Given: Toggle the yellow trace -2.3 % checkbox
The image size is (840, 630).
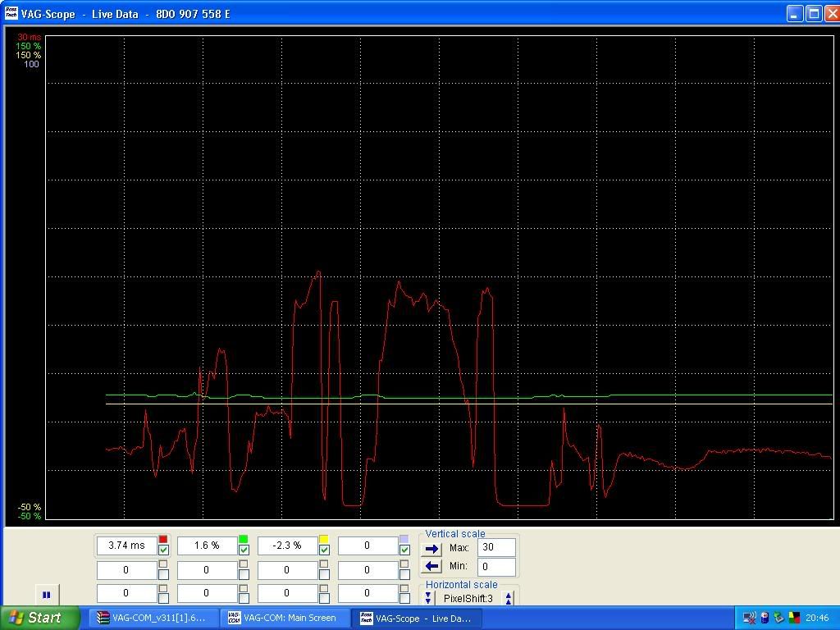Looking at the screenshot, I should (324, 550).
